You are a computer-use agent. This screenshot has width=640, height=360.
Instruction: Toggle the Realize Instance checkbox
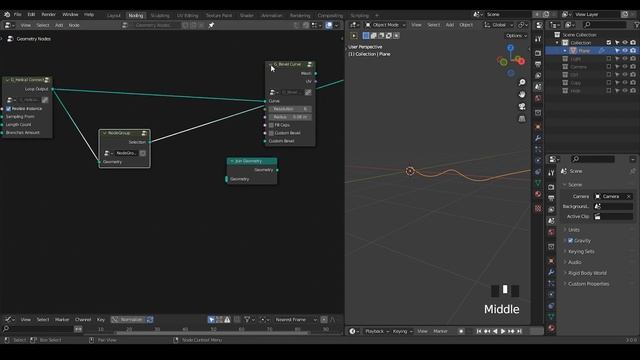[x=8, y=109]
